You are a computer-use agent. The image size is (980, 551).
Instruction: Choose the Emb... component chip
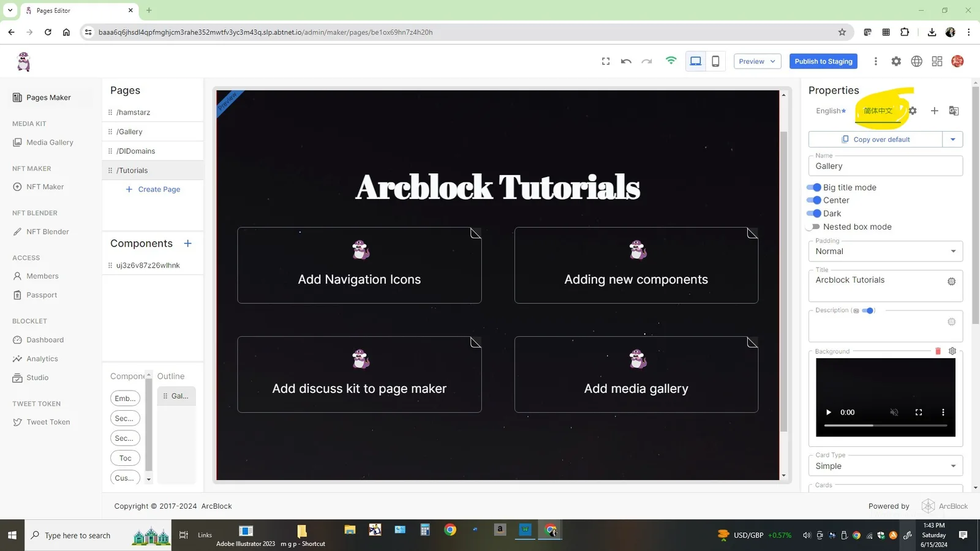point(126,399)
